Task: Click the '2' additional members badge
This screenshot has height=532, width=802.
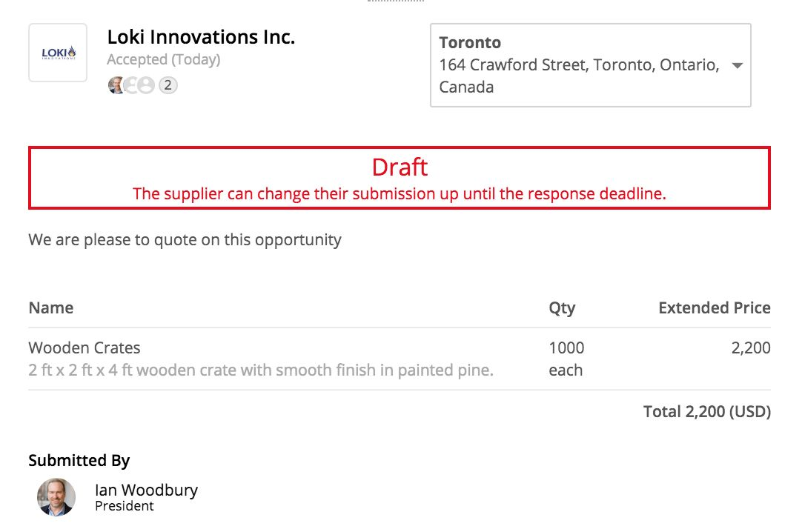Action: point(168,84)
